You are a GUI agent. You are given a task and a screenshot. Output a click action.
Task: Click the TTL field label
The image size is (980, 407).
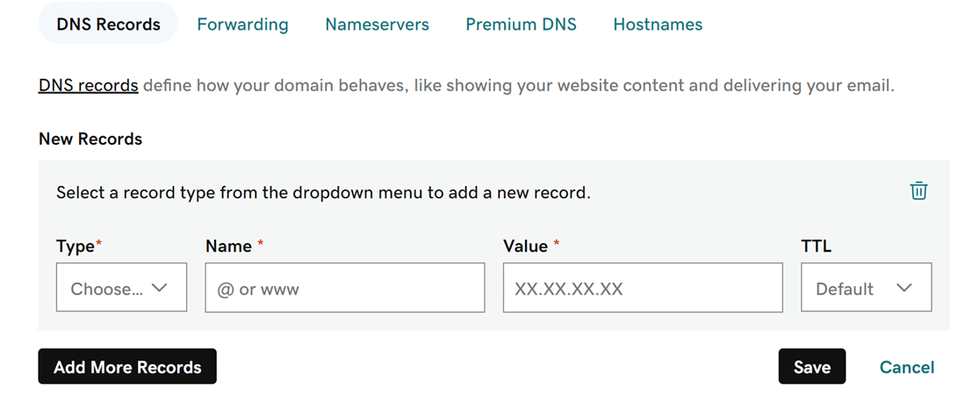817,246
